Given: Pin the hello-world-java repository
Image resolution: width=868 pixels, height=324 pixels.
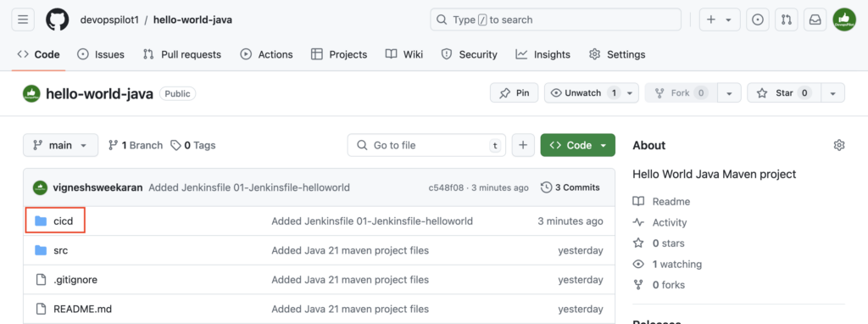Looking at the screenshot, I should tap(514, 93).
